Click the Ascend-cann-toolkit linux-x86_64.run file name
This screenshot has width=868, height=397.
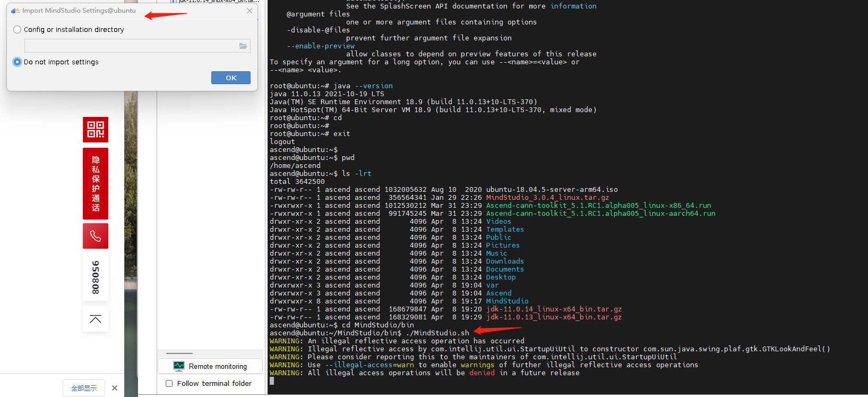click(599, 206)
